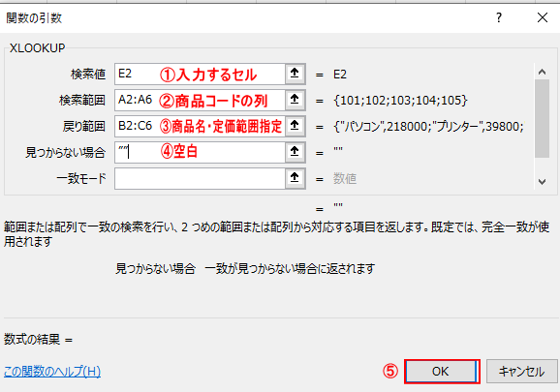Click the 見つからない場合 argument label beside its field

pos(65,153)
